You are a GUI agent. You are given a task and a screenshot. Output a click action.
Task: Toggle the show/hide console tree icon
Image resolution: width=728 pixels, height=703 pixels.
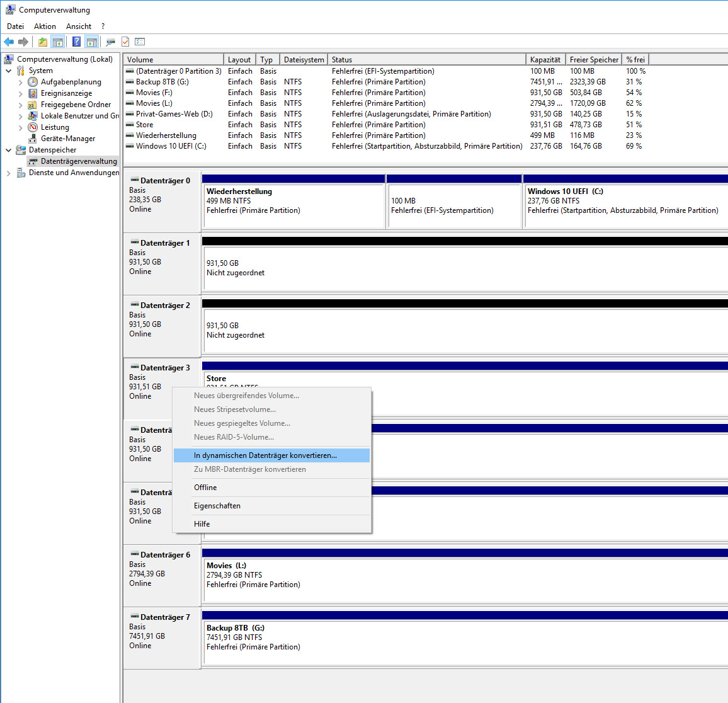58,42
